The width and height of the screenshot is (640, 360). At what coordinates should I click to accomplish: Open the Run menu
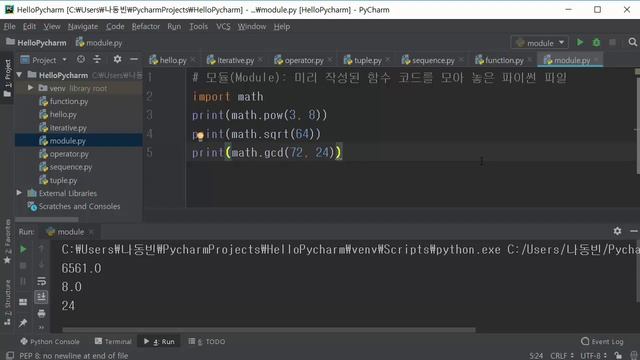(x=174, y=27)
